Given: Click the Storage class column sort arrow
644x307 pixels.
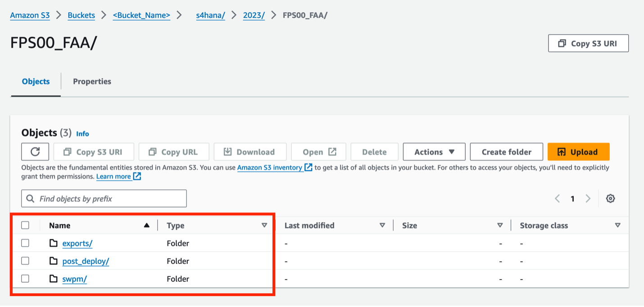Looking at the screenshot, I should [x=618, y=225].
